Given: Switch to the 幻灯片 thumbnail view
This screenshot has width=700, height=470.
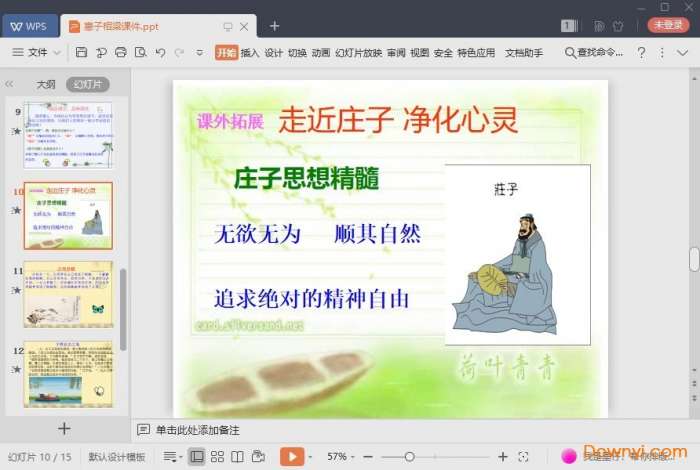Looking at the screenshot, I should (88, 84).
